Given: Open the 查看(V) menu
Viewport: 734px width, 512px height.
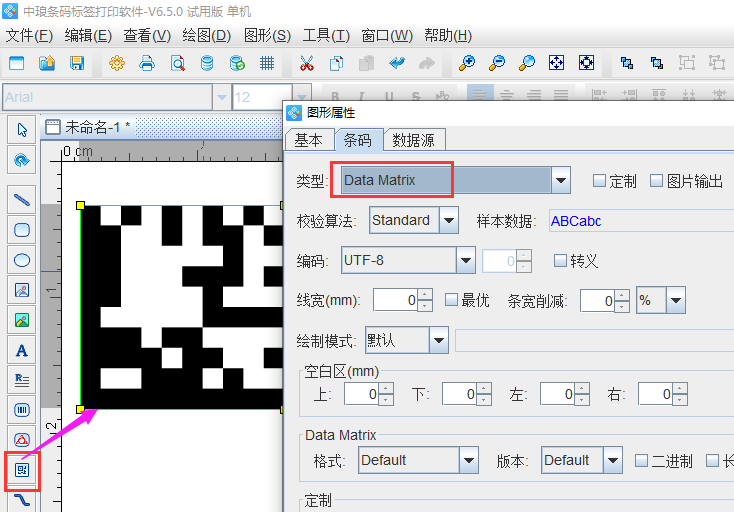Looking at the screenshot, I should pos(147,36).
